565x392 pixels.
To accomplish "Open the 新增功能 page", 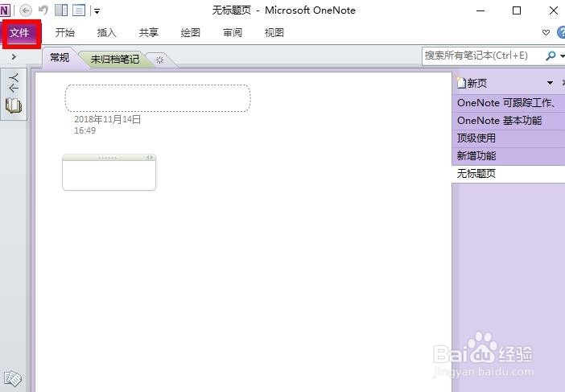I will pyautogui.click(x=508, y=156).
